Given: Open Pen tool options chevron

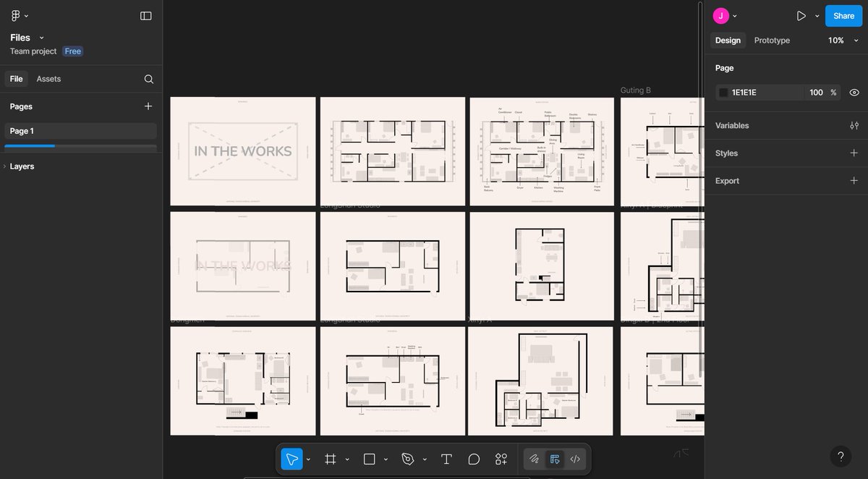Looking at the screenshot, I should 425,459.
